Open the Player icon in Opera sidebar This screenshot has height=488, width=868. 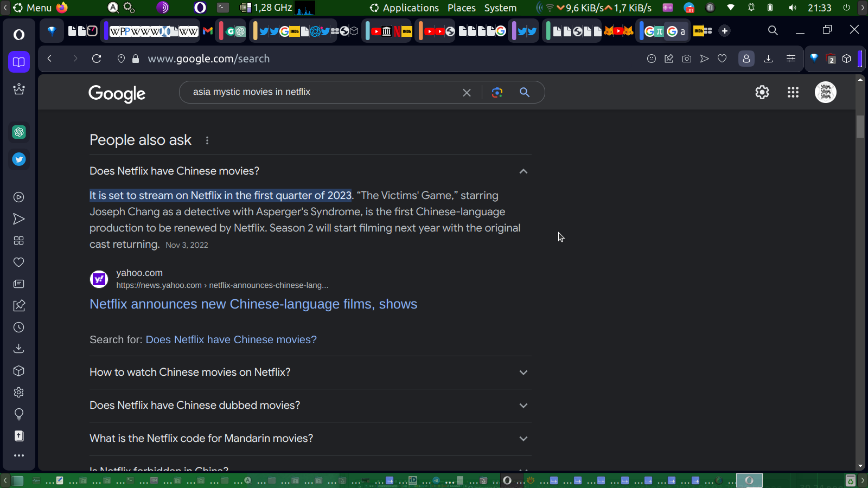coord(19,197)
